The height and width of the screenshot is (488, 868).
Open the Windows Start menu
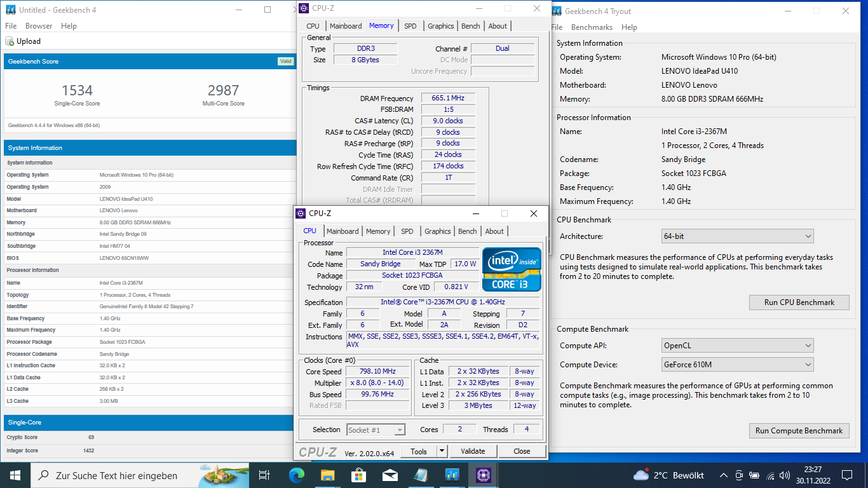tap(15, 475)
